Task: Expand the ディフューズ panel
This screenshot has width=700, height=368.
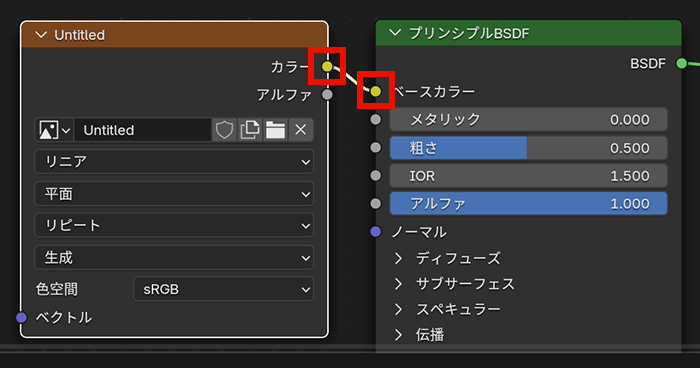Action: click(398, 258)
